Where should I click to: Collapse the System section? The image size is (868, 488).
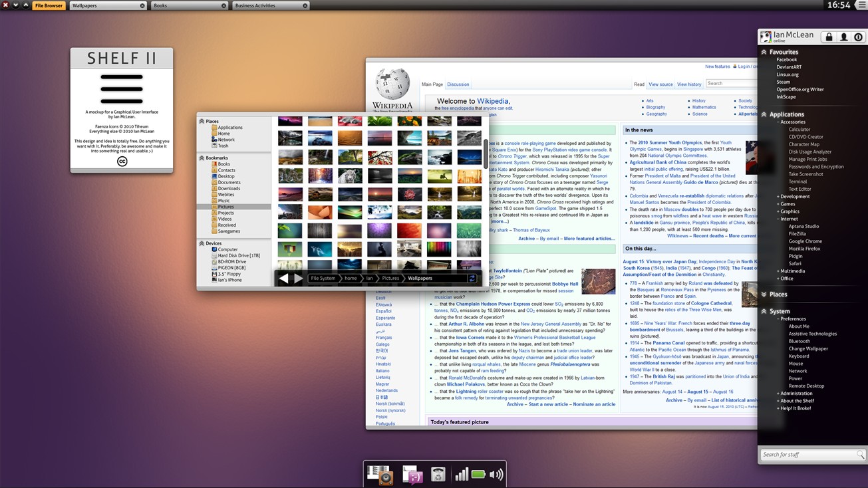point(764,311)
